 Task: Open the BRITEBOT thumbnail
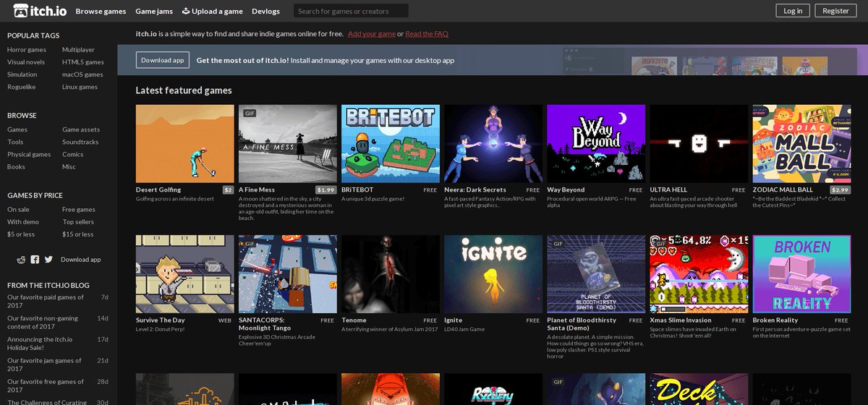[x=391, y=143]
